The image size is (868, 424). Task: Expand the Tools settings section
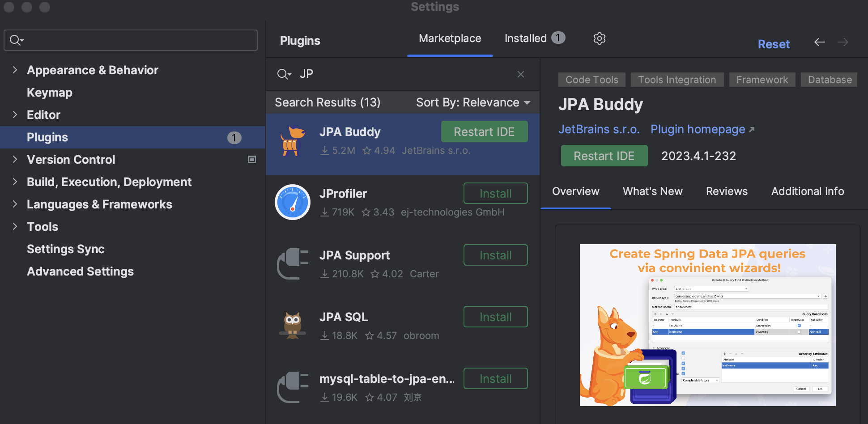[15, 226]
